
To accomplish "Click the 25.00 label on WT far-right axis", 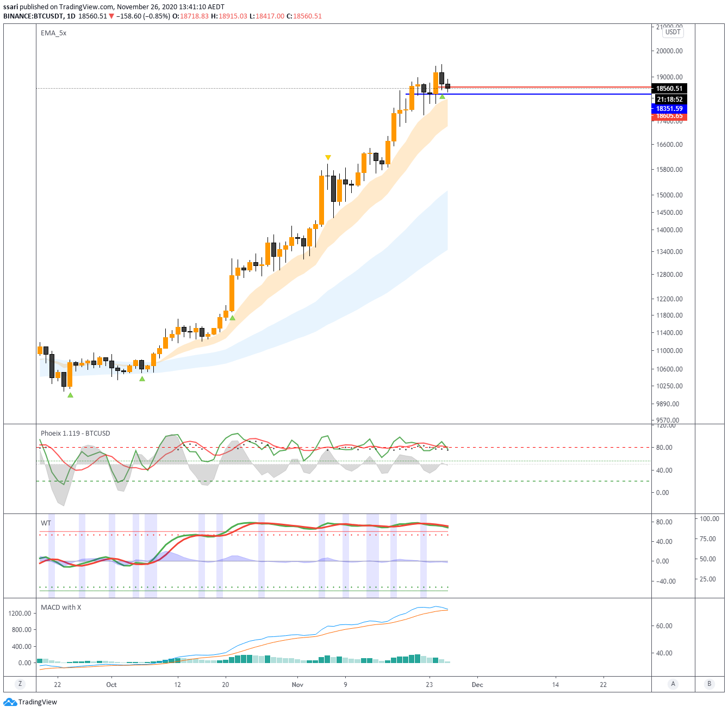I will 708,579.
